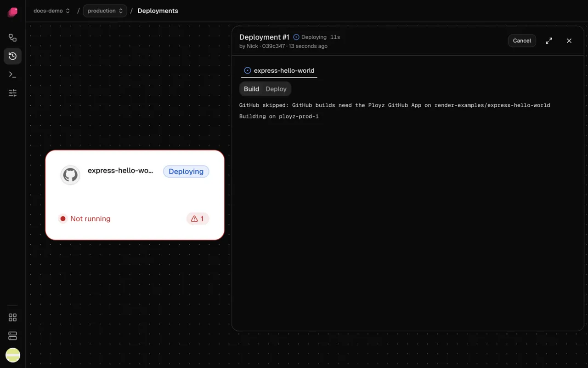The width and height of the screenshot is (588, 368).
Task: Click the 11s elapsed deploy timer
Action: [335, 37]
